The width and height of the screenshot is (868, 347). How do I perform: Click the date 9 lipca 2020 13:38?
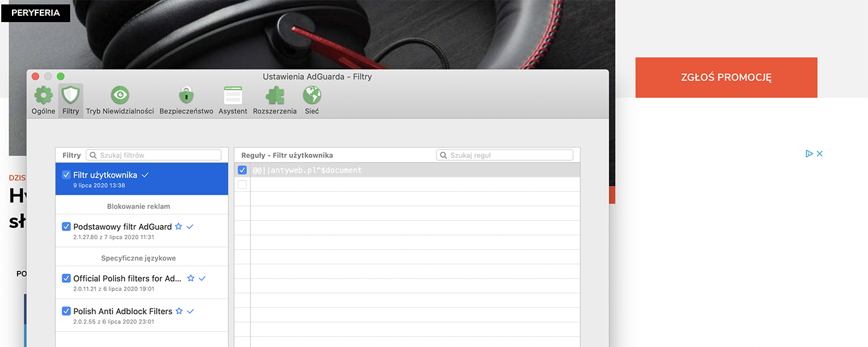[x=99, y=185]
